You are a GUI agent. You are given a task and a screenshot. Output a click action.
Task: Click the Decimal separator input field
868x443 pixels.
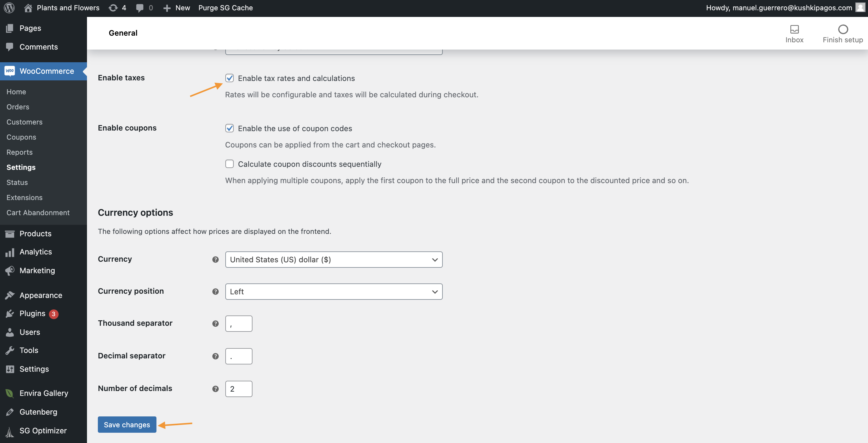pos(239,356)
